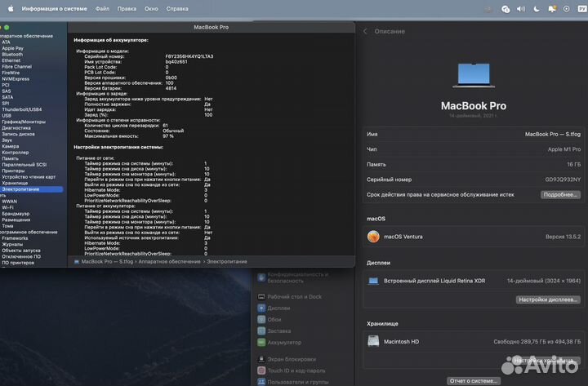Click the double-circle status icon in menu bar
The width and height of the screenshot is (588, 386).
506,9
